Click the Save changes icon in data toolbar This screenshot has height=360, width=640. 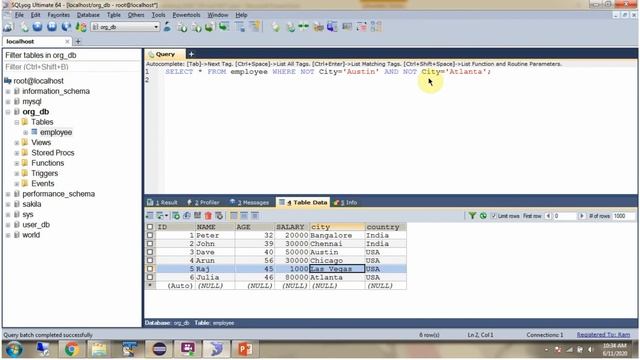[198, 216]
